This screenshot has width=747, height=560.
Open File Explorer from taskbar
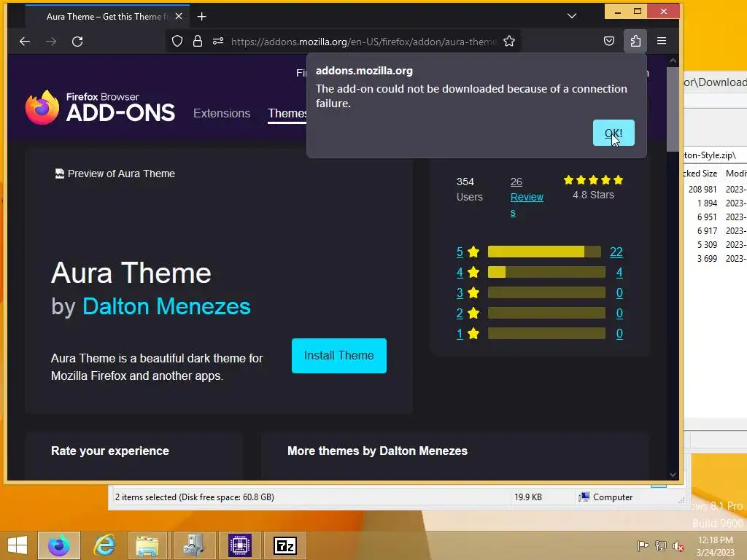pyautogui.click(x=147, y=545)
